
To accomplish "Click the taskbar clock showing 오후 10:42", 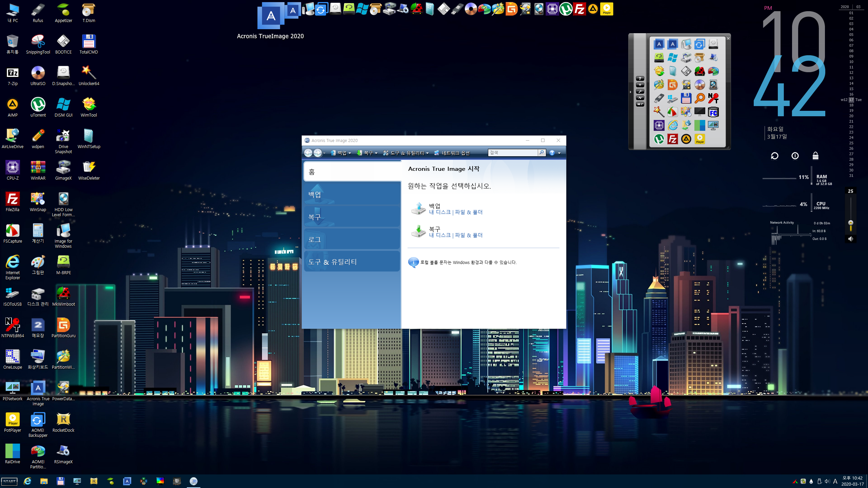I will pos(852,481).
